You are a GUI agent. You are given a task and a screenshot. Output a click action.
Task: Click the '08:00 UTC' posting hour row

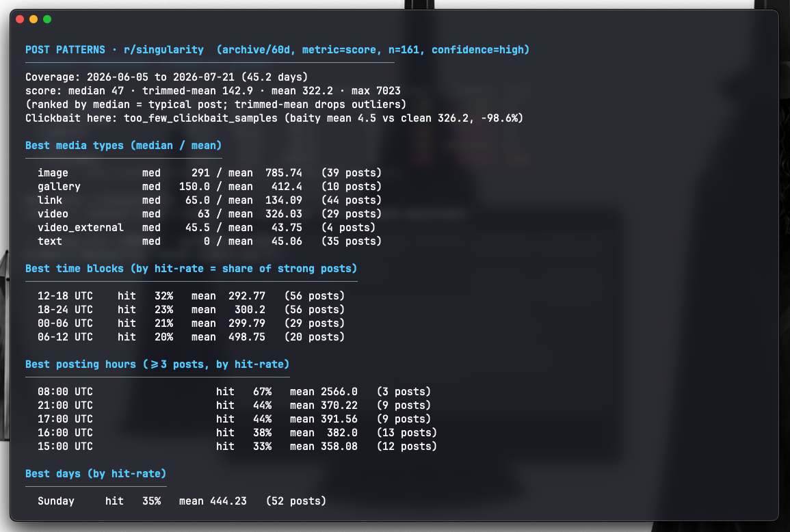pos(234,391)
